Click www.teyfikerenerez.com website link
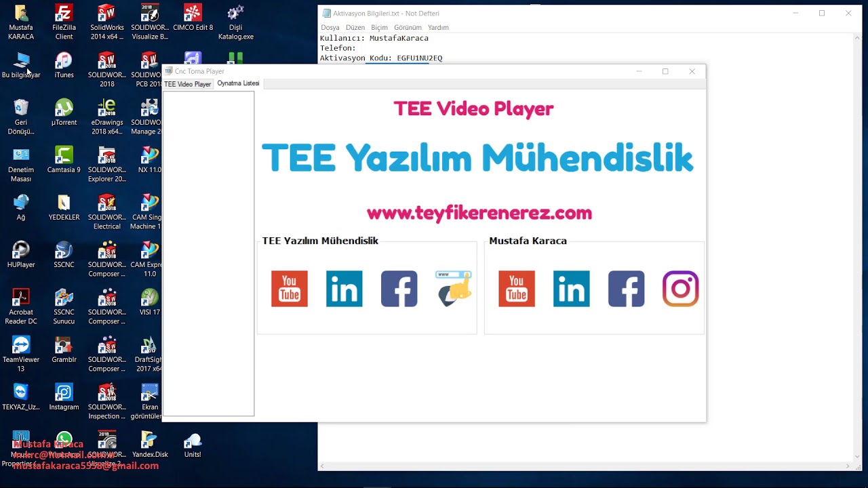868x488 pixels. tap(479, 213)
